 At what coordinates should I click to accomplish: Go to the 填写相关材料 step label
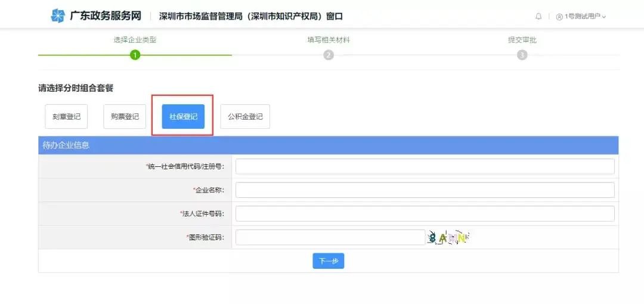(329, 40)
